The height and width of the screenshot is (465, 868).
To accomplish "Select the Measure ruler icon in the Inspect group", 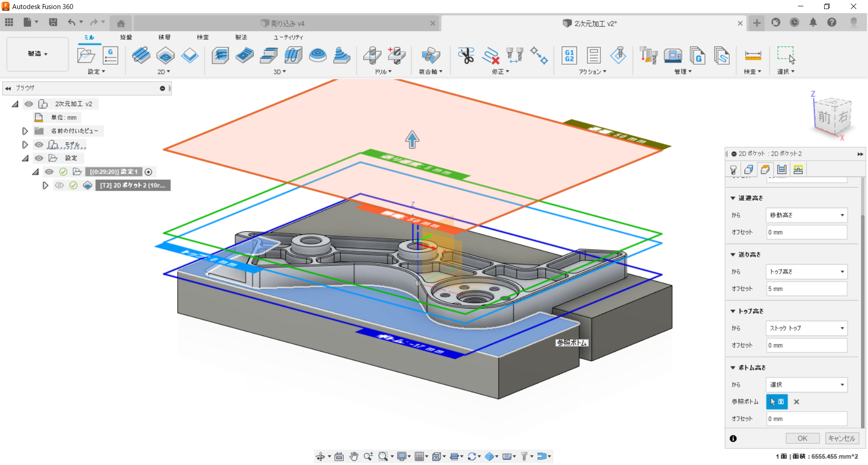I will [753, 56].
